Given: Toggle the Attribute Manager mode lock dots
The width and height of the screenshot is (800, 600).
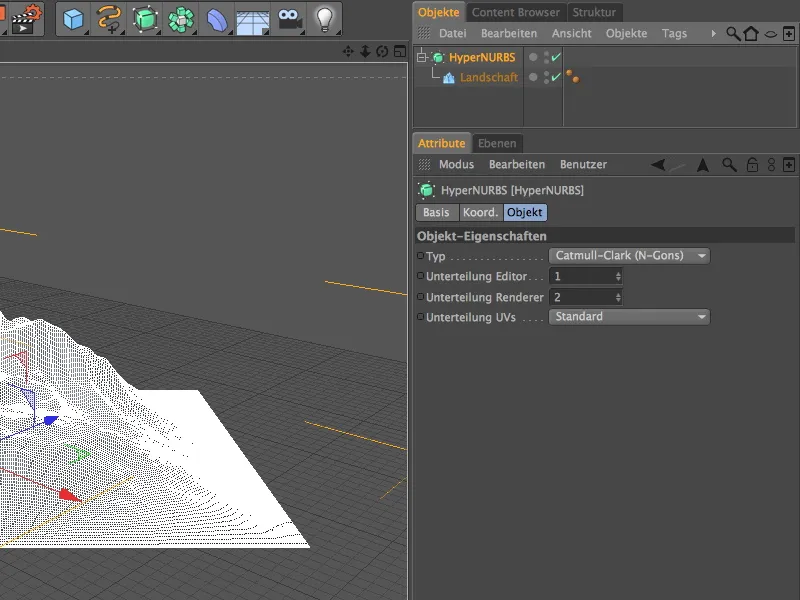Looking at the screenshot, I should click(771, 165).
